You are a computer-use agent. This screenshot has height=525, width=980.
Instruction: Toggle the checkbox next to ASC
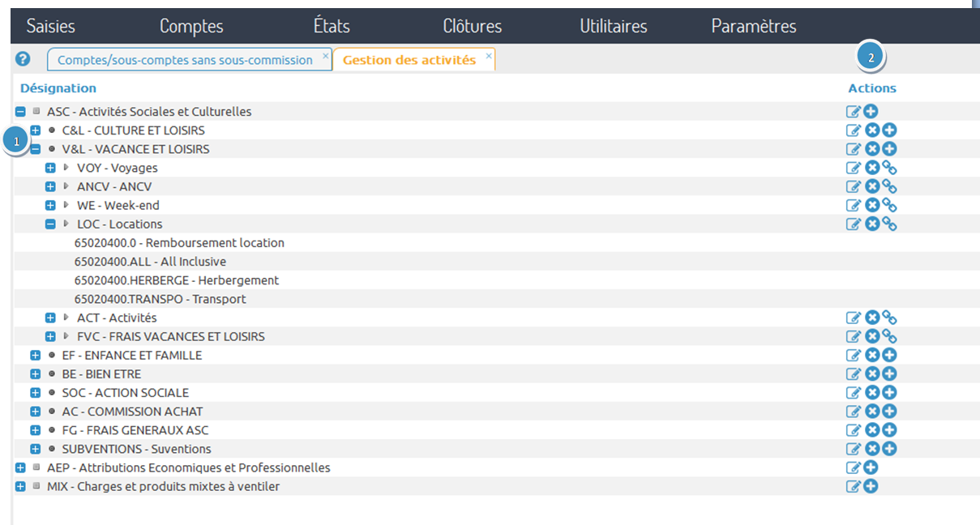(x=34, y=111)
